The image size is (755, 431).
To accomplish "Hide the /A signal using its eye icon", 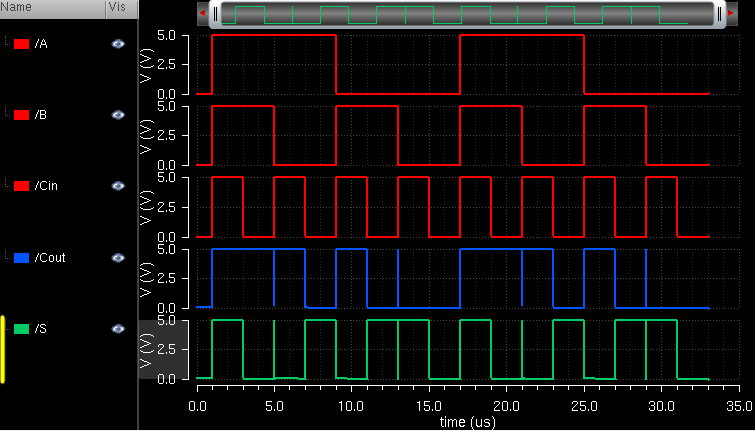I will click(x=118, y=44).
